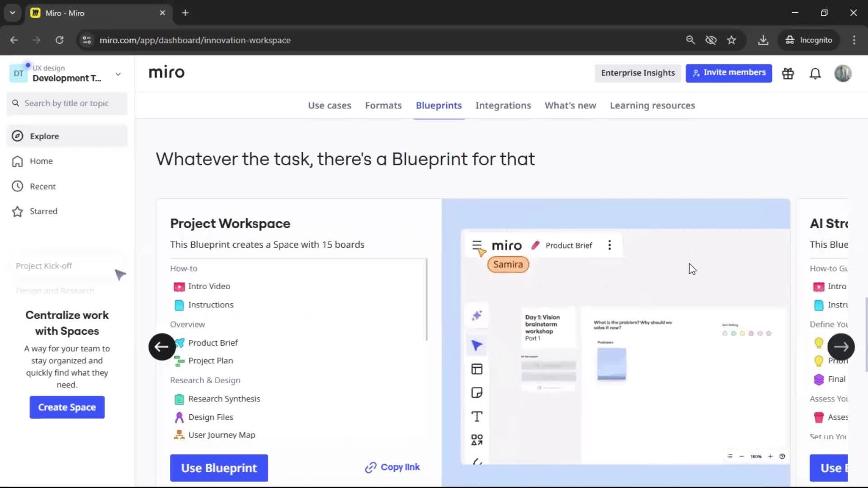Click the zoom in plus in preview
The height and width of the screenshot is (488, 868).
pyautogui.click(x=770, y=456)
